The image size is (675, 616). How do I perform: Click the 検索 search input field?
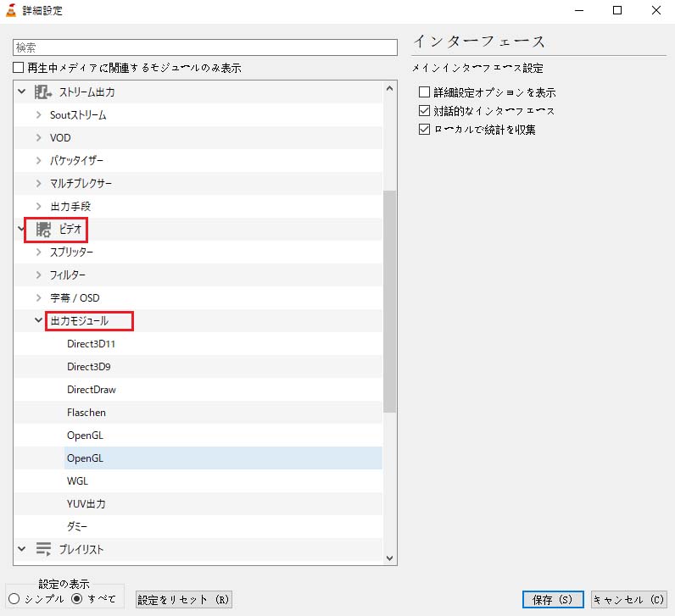click(x=205, y=47)
